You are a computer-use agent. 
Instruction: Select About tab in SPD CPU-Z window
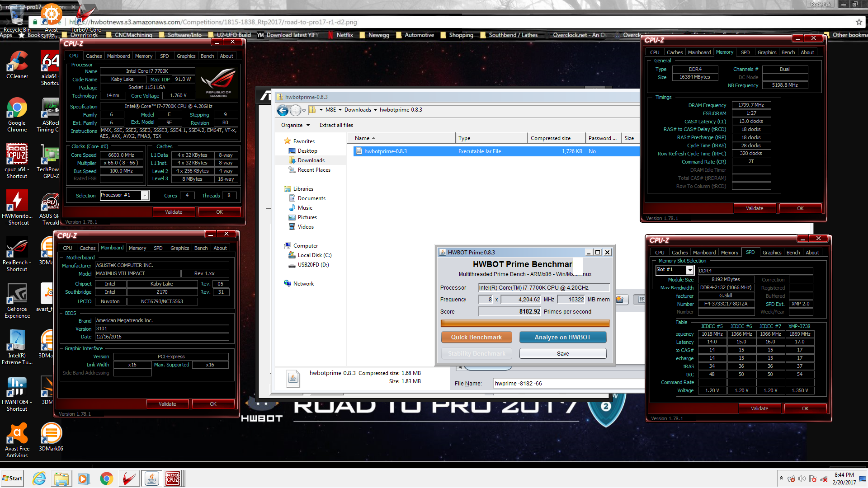[812, 253]
